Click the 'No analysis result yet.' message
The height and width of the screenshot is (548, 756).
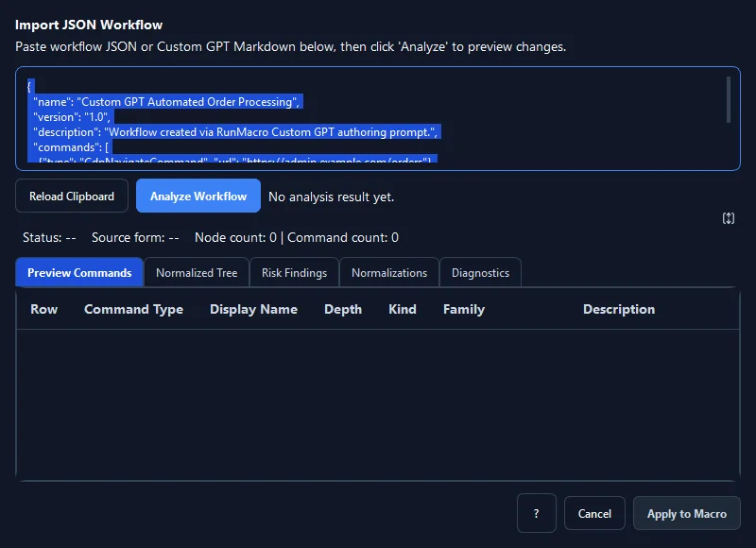coord(332,197)
